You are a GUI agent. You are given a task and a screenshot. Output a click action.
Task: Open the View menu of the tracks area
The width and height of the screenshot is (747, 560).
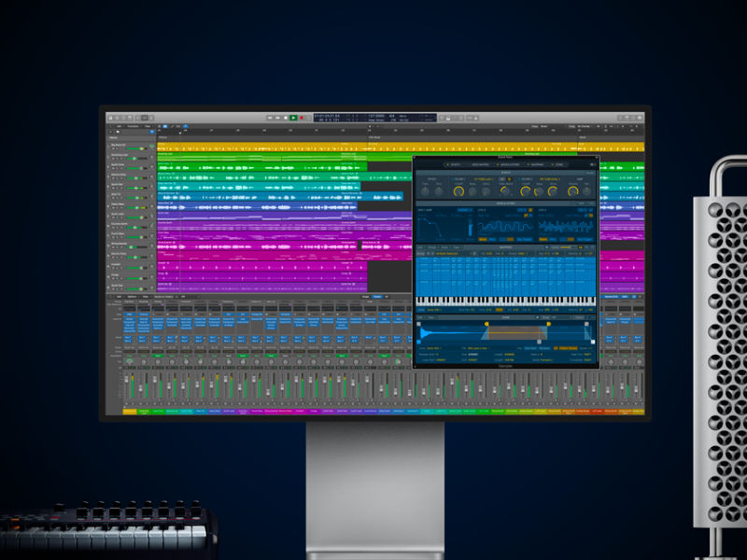[148, 126]
